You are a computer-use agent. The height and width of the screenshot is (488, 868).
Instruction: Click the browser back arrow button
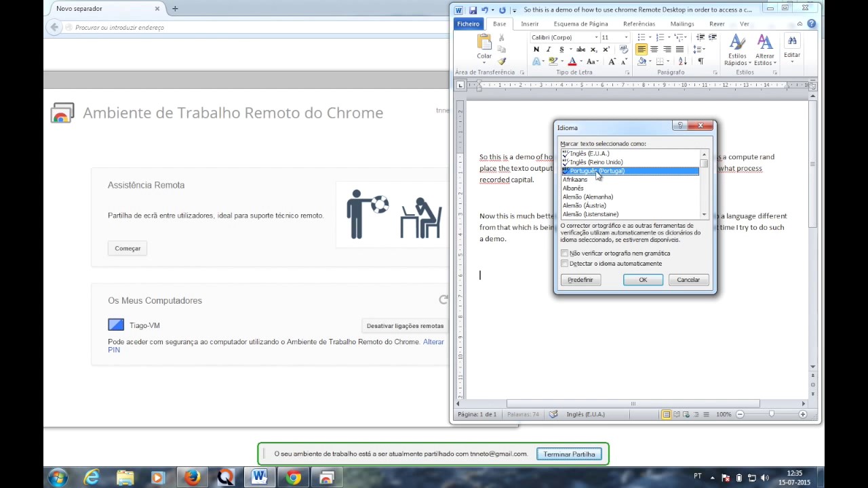point(55,27)
